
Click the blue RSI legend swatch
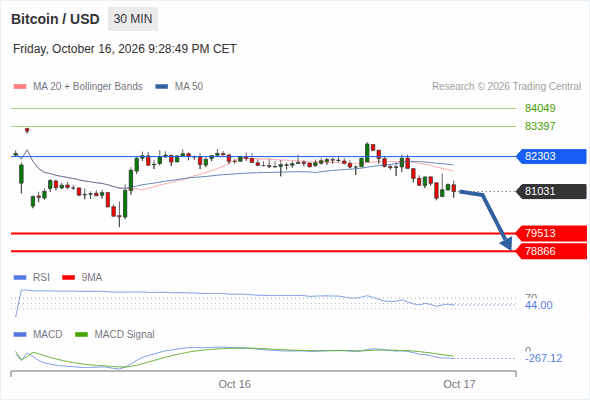pyautogui.click(x=20, y=278)
